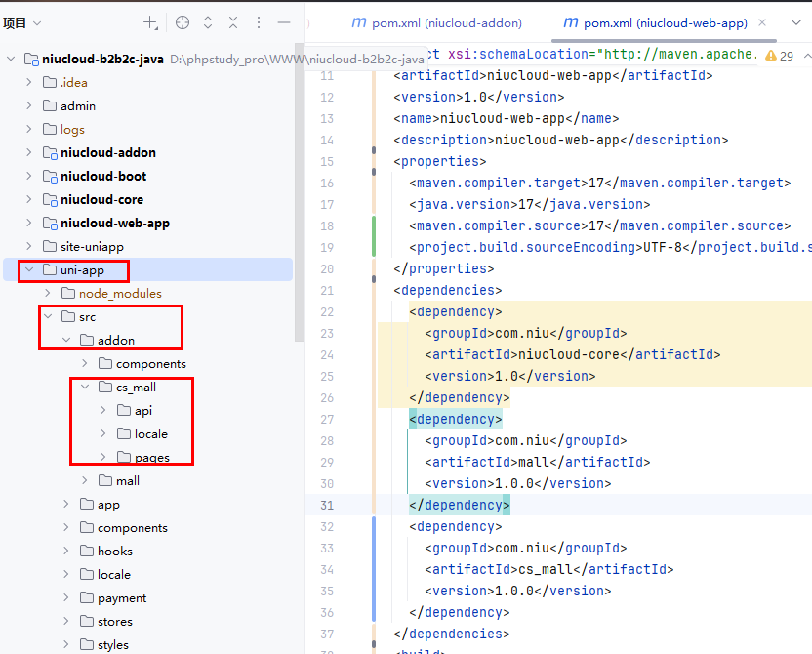This screenshot has height=654, width=812.
Task: Open the project view dropdown labeled 项目
Action: [x=22, y=22]
